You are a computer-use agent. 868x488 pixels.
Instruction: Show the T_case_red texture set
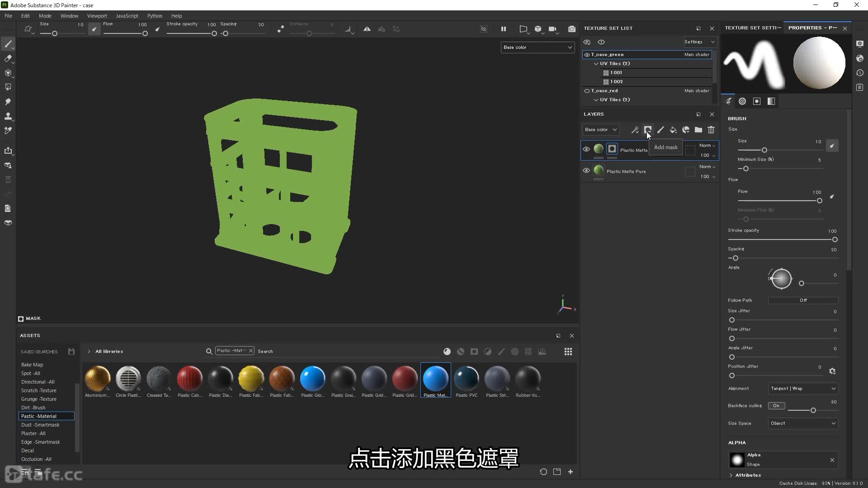[587, 91]
